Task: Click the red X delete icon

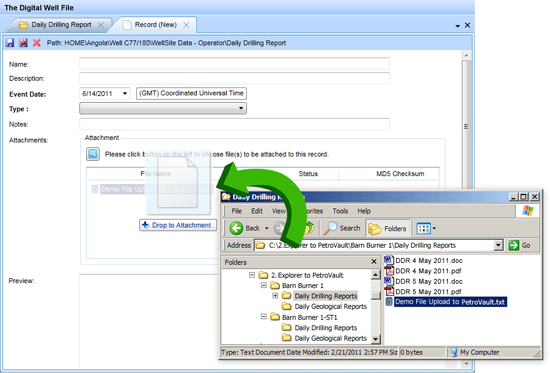Action: pyautogui.click(x=36, y=43)
